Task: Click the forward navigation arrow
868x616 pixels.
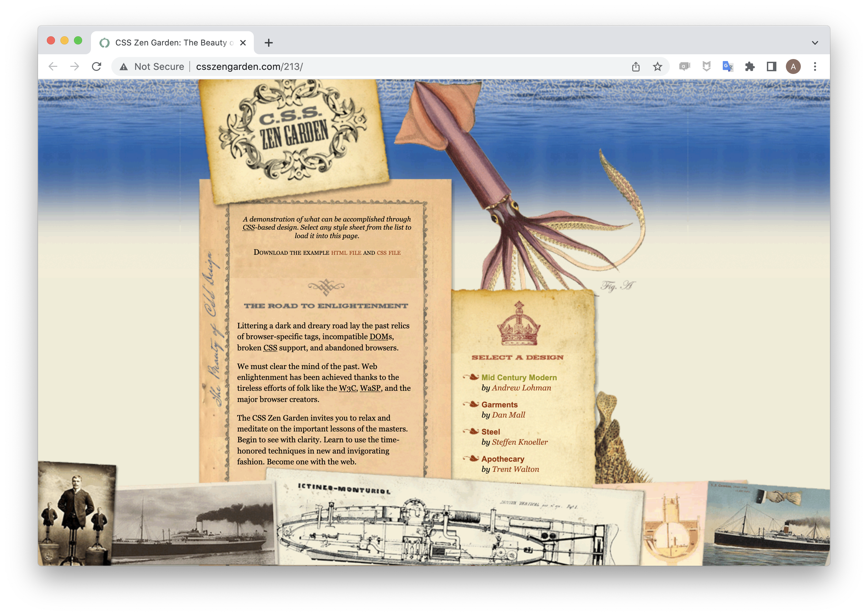Action: click(x=75, y=67)
